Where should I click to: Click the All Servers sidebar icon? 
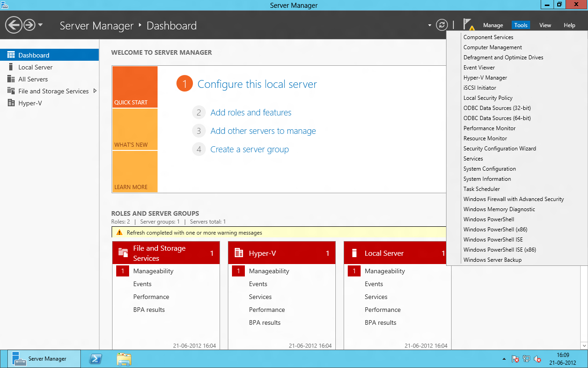(11, 79)
